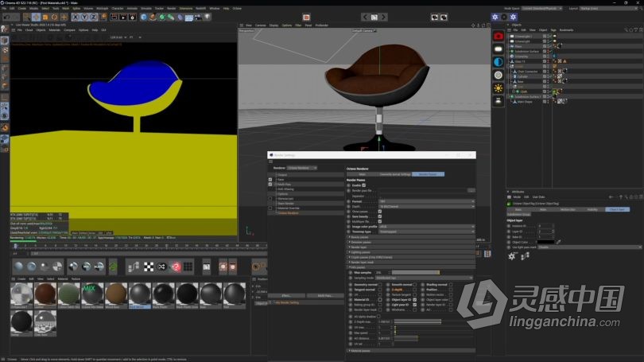Toggle the Material ID checkbox

(x=379, y=299)
